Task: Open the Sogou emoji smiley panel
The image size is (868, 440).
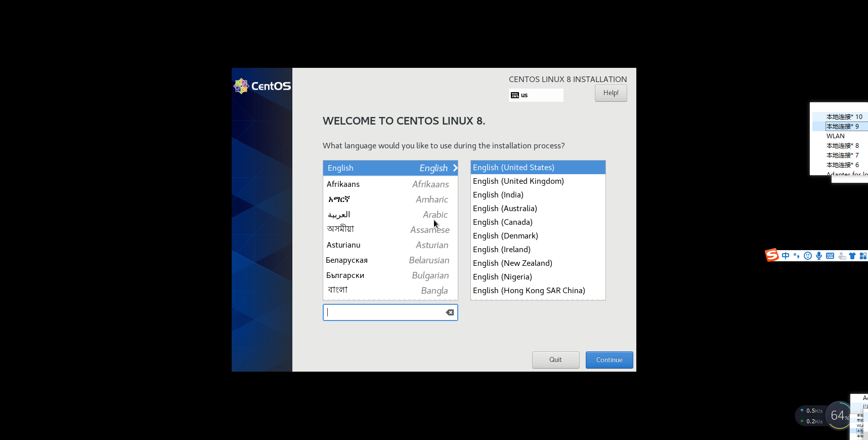Action: click(808, 256)
